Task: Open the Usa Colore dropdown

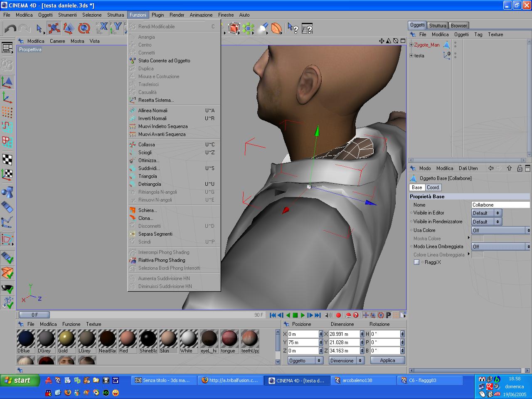Action: 501,230
